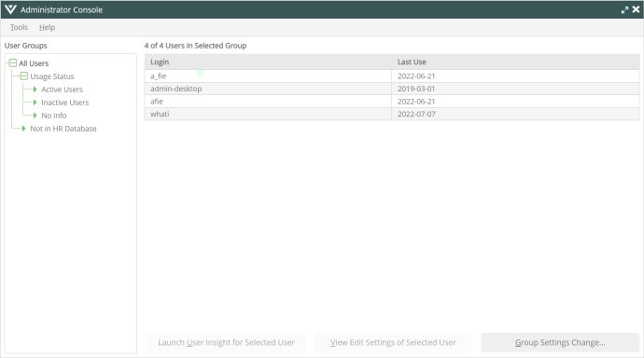Click last use date 2019-03-01
The image size is (644, 358).
click(416, 89)
